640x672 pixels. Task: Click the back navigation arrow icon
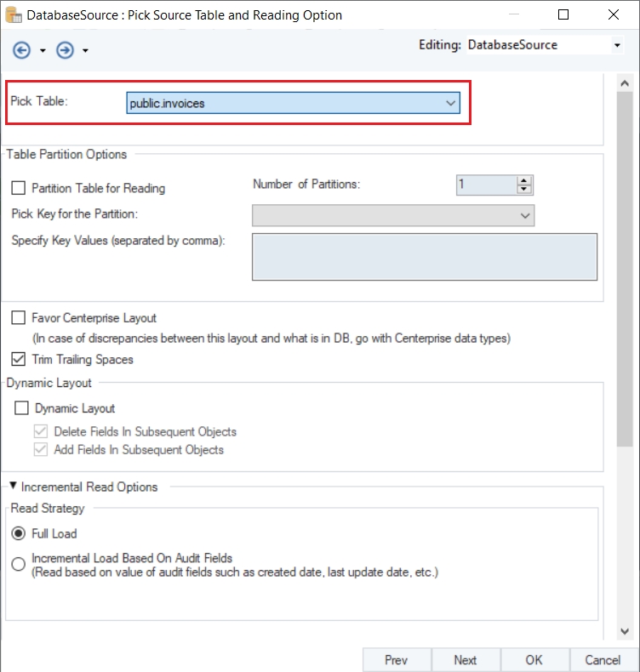[21, 51]
